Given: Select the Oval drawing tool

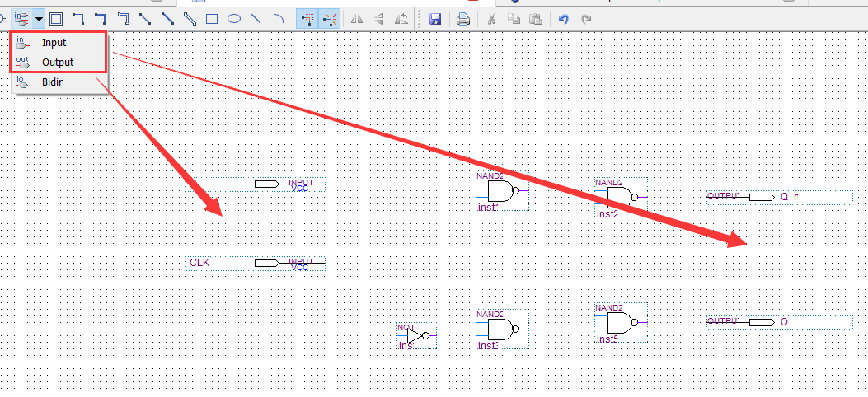Looking at the screenshot, I should click(x=234, y=19).
